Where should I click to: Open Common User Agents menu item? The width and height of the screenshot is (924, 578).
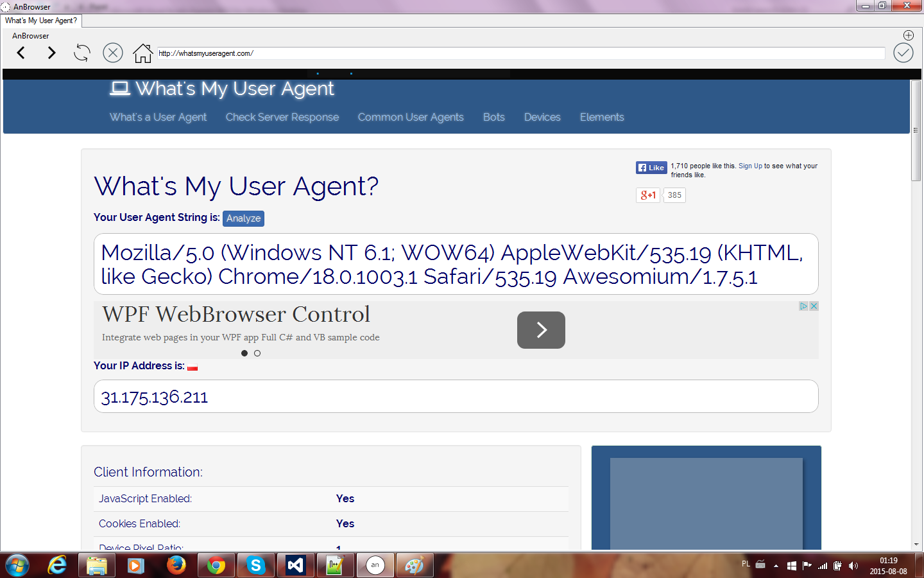coord(411,117)
